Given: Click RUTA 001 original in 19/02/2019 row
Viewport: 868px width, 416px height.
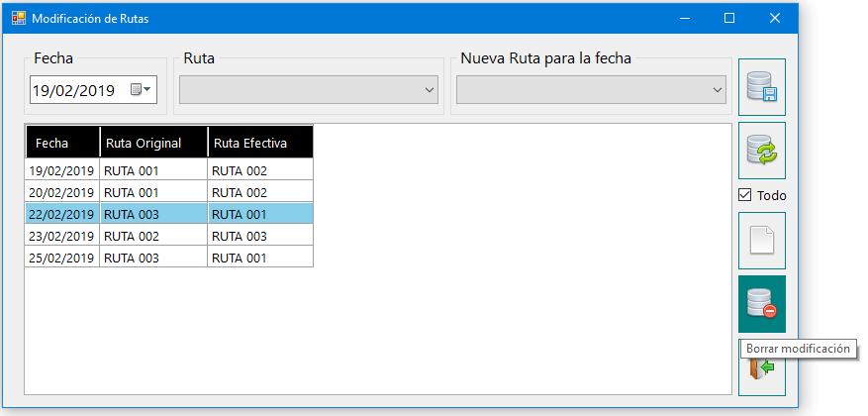Looking at the screenshot, I should 153,170.
